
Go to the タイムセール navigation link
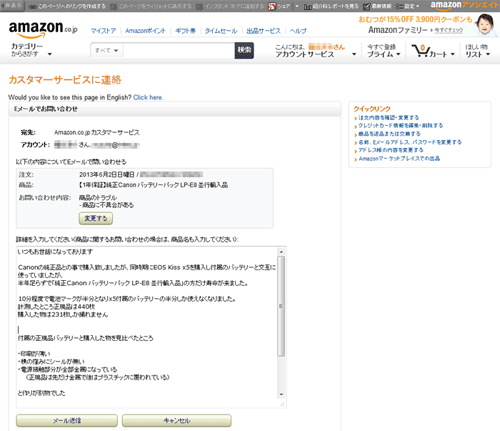pyautogui.click(x=221, y=31)
